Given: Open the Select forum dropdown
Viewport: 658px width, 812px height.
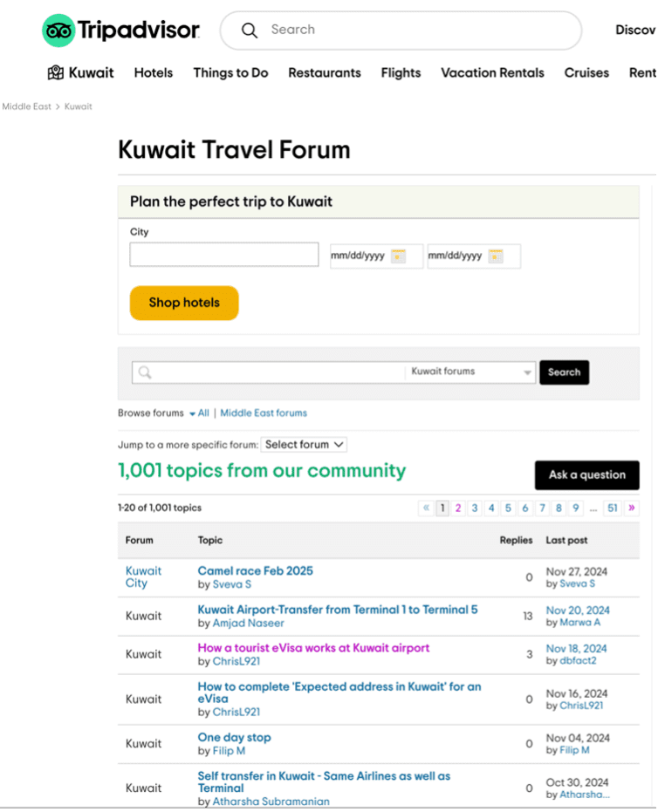Looking at the screenshot, I should click(x=304, y=444).
